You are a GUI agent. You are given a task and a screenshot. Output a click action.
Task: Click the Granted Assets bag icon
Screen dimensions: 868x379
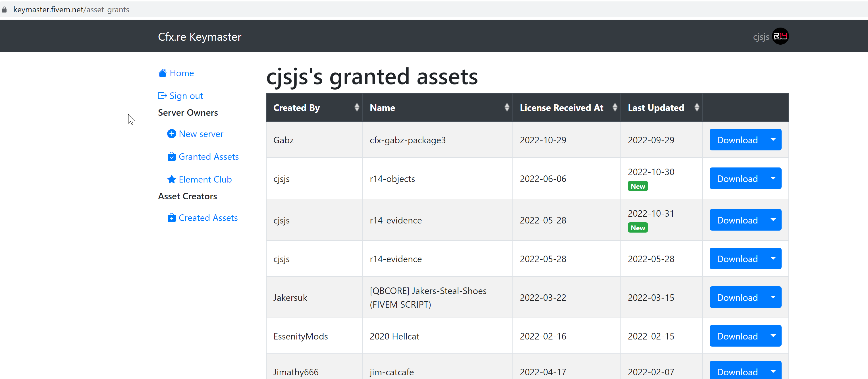click(172, 156)
